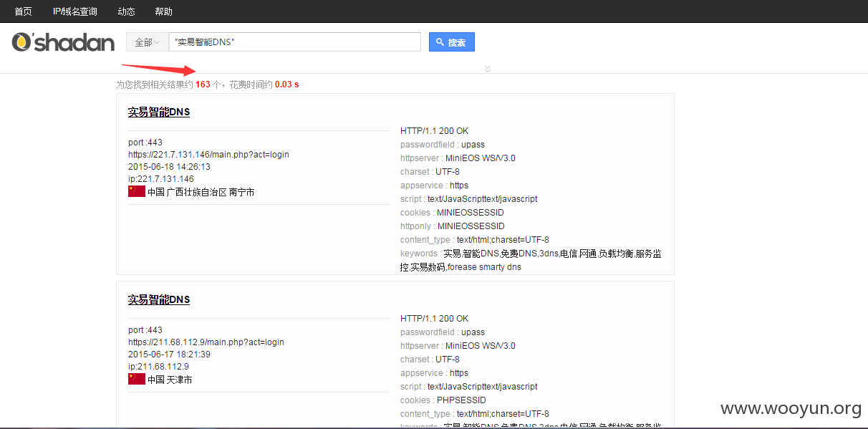
Task: Click the ip:211.68.112.9 text
Action: [x=158, y=366]
